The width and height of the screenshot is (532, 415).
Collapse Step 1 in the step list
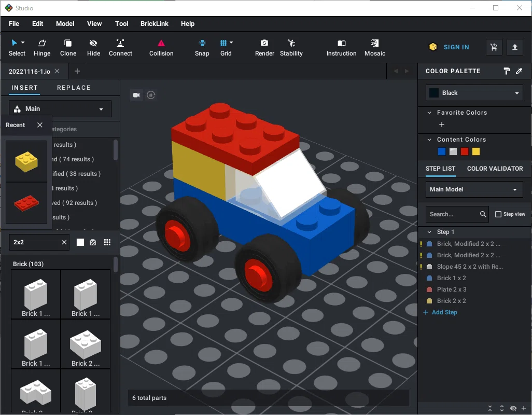tap(429, 232)
